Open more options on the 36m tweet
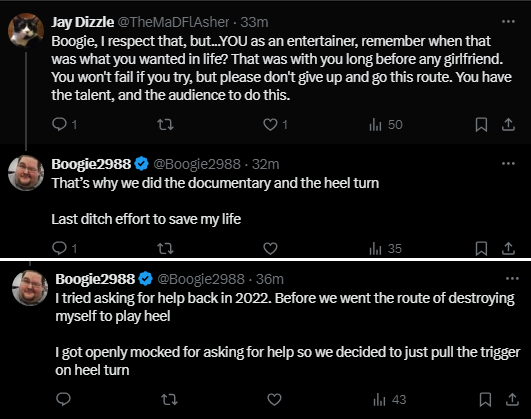The image size is (531, 419). (x=512, y=279)
